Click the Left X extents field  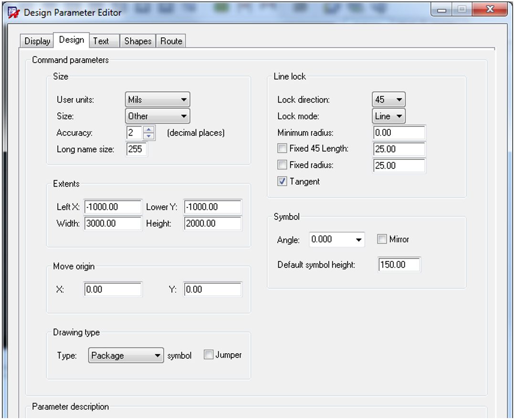coord(113,207)
